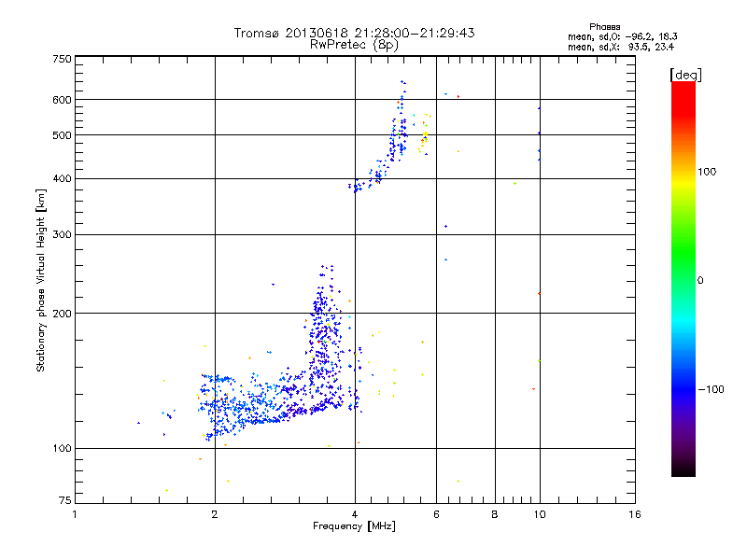The height and width of the screenshot is (560, 747).
Task: Click the y-axis tick label '750'
Action: (62, 59)
